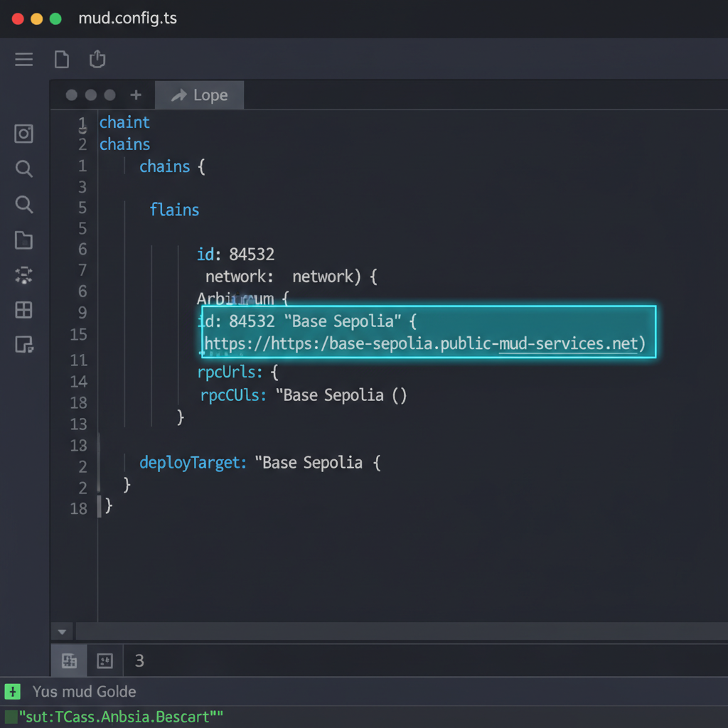The image size is (728, 728).
Task: Open the folder explorer icon in the sidebar
Action: [23, 240]
